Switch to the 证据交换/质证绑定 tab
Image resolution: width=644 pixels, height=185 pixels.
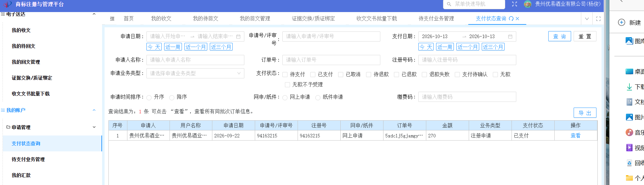(313, 19)
